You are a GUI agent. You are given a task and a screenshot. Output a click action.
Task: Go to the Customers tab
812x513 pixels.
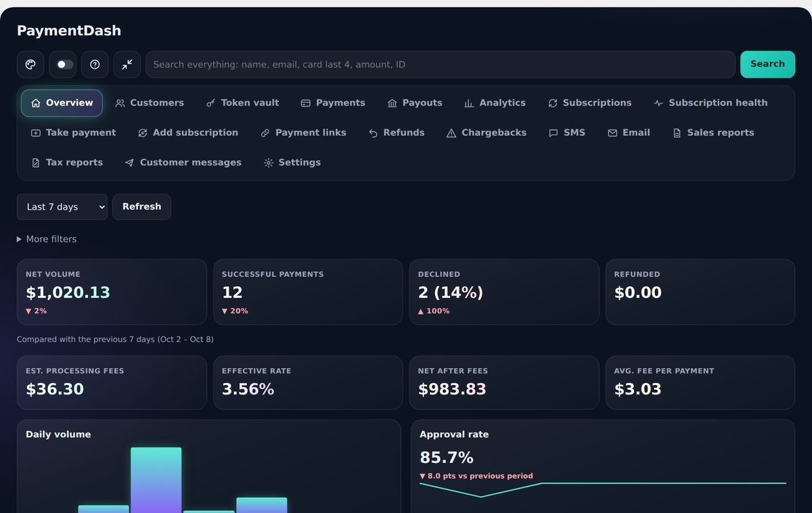click(150, 103)
